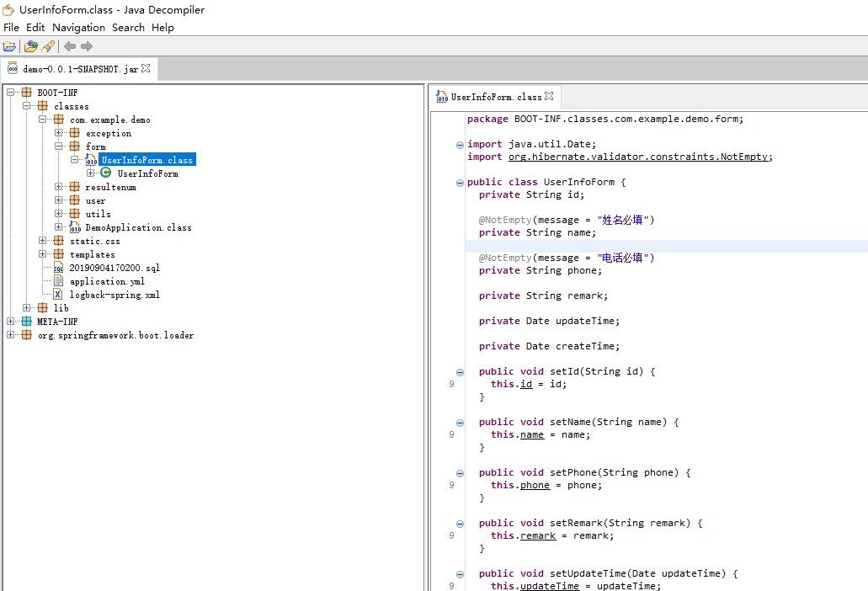Expand the utils package node
Viewport: 868px width, 591px height.
59,214
